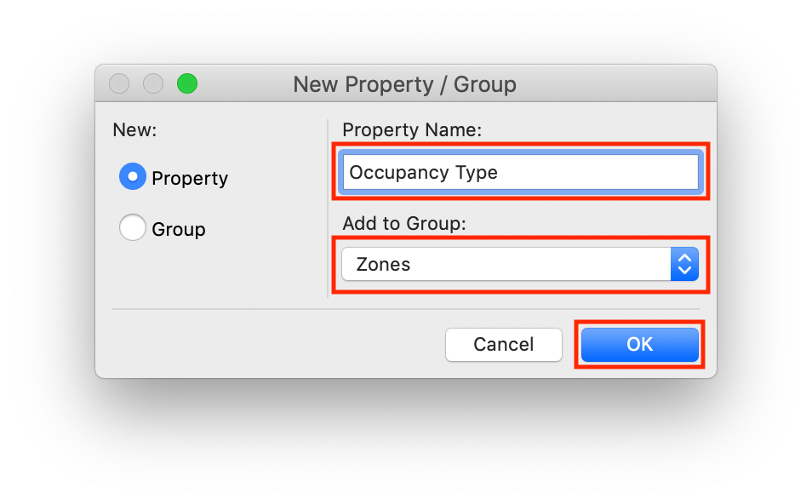Click the gray minimize window button
The height and width of the screenshot is (504, 812).
coord(153,83)
